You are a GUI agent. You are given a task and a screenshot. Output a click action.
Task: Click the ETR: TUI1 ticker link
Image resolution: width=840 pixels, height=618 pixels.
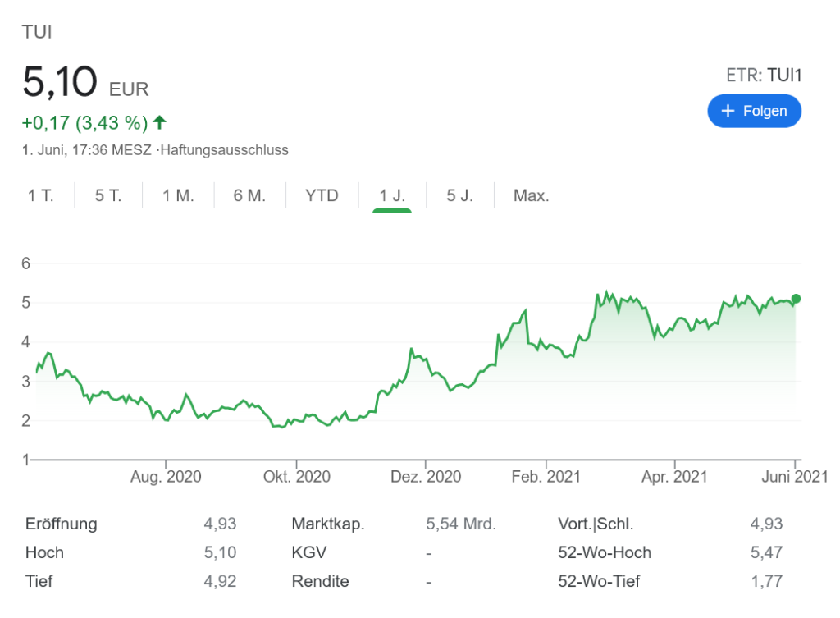(x=761, y=75)
